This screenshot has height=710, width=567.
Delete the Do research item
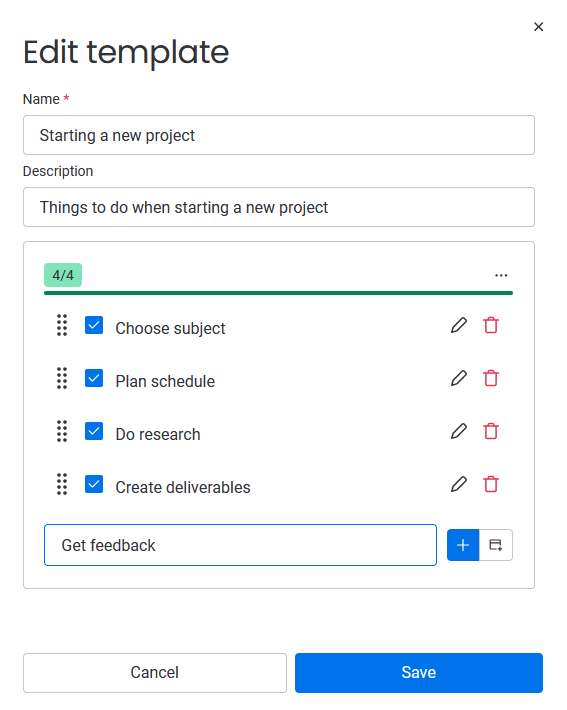click(x=490, y=432)
